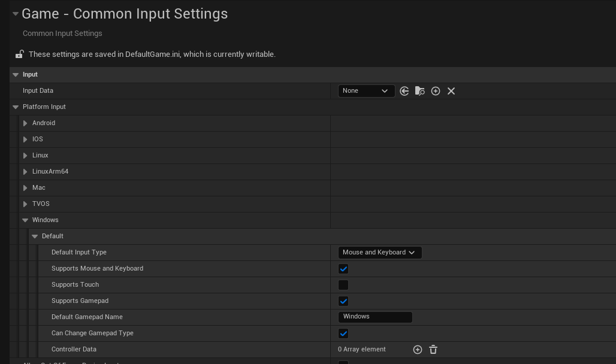Disable Supports Mouse and Keyboard checkbox
616x364 pixels.
(343, 269)
